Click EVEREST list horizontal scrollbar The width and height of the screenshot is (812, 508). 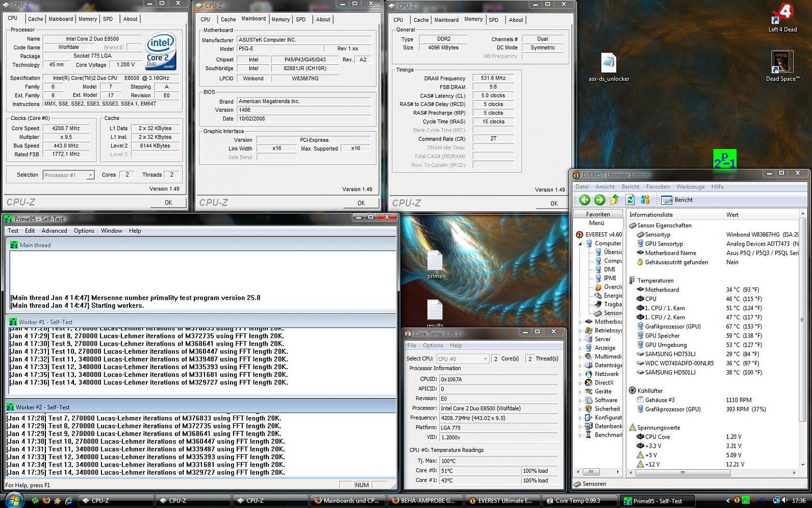click(x=713, y=473)
